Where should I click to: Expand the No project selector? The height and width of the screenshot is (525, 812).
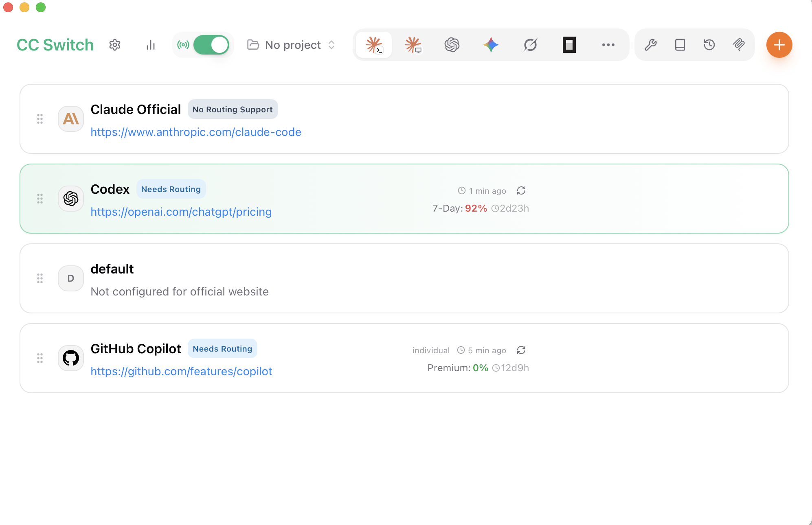tap(292, 45)
